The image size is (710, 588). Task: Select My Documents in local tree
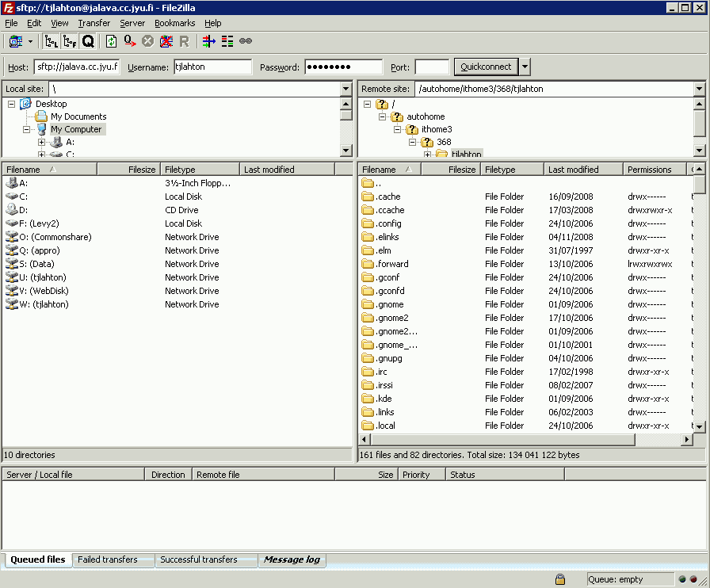click(x=78, y=116)
